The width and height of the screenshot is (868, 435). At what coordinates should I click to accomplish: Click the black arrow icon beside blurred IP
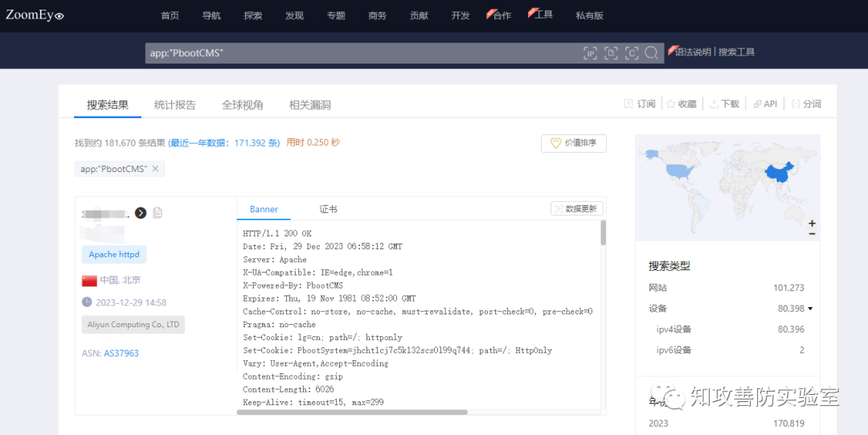(x=141, y=213)
